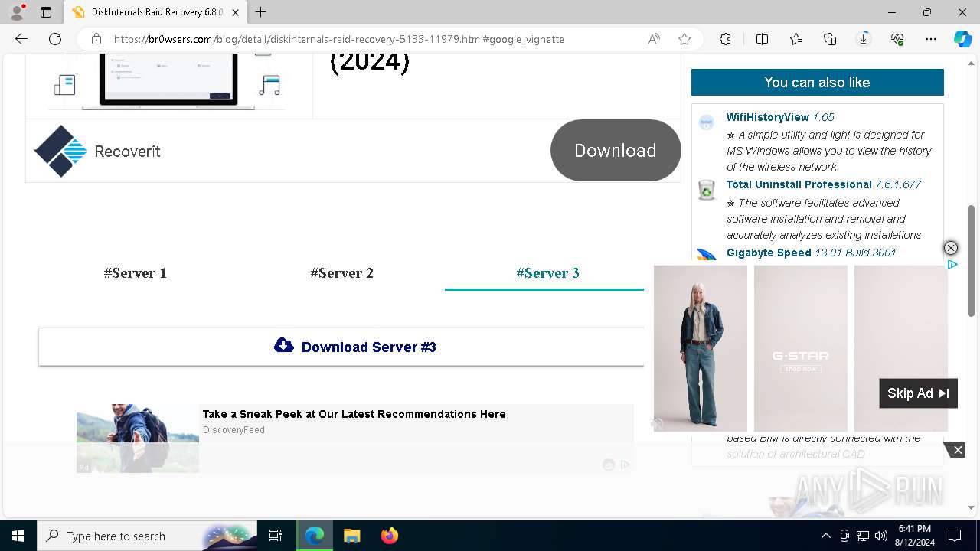Click the woman in denim ad image
The height and width of the screenshot is (551, 980).
[x=700, y=348]
